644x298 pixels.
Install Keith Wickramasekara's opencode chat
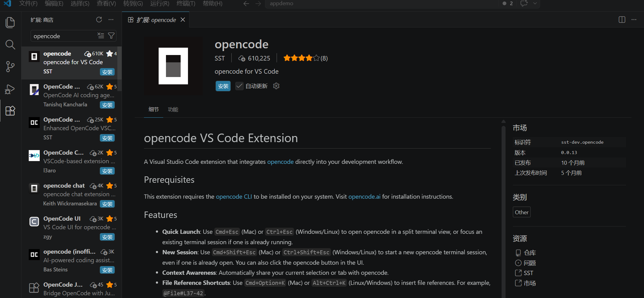[107, 204]
